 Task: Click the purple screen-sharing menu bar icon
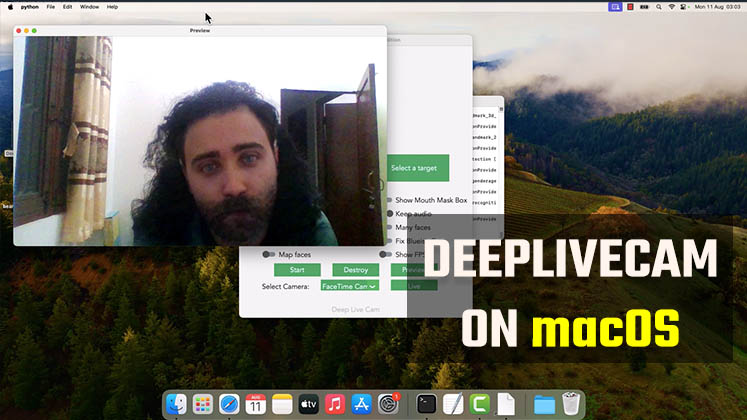click(615, 7)
